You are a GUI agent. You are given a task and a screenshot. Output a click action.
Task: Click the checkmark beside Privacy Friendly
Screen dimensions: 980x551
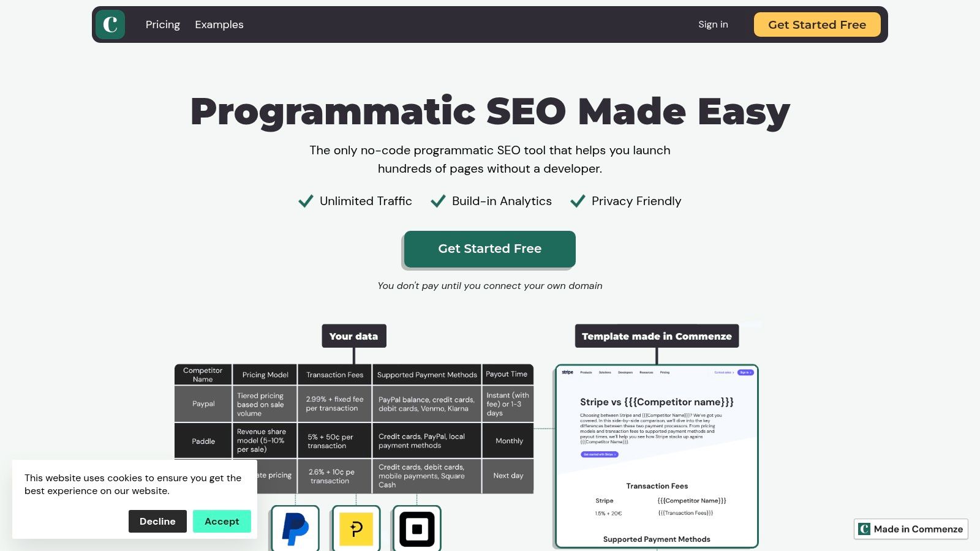pos(578,201)
